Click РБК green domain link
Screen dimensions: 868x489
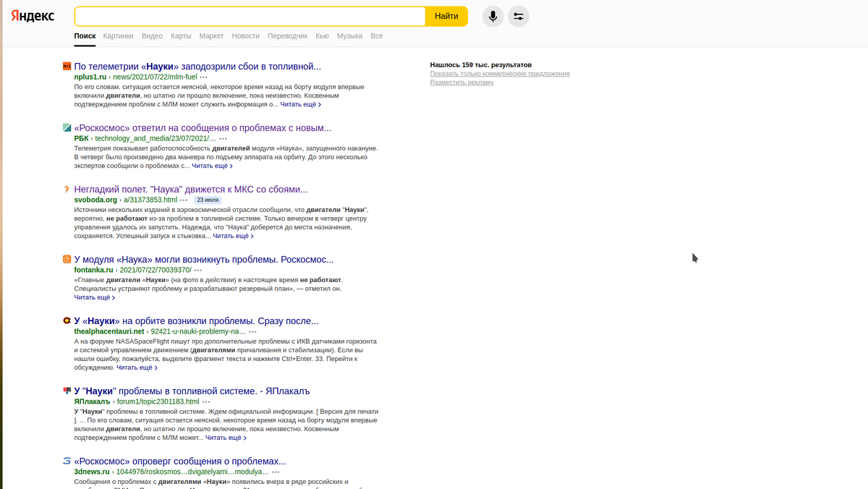pos(82,138)
